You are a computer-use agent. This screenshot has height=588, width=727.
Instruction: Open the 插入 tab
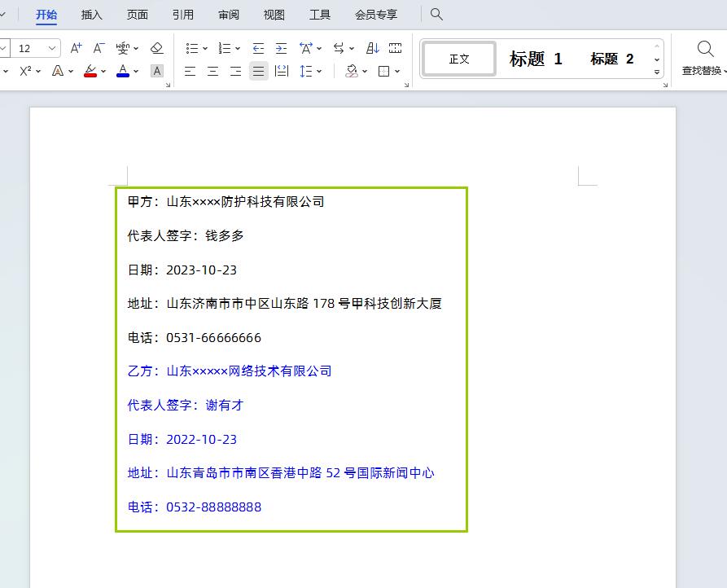tap(91, 15)
